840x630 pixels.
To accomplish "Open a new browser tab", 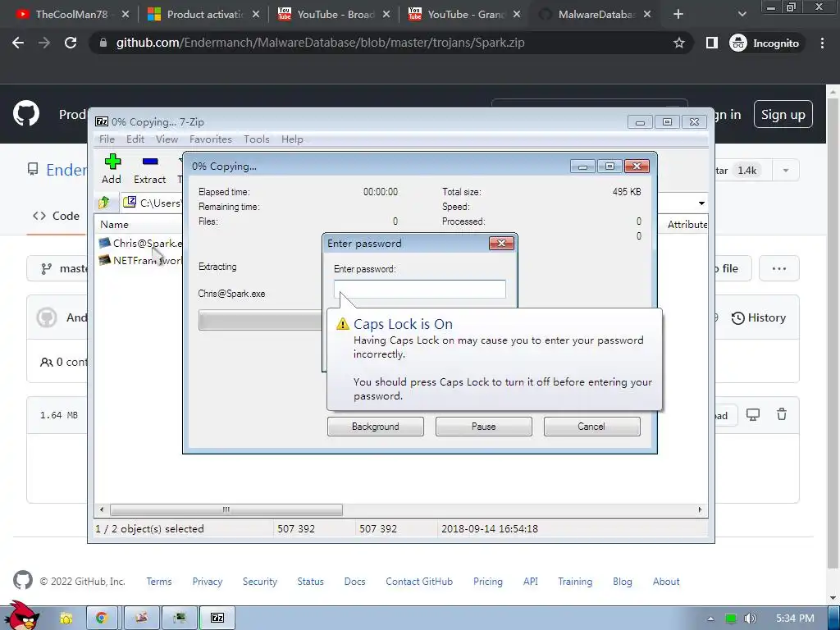I will point(678,15).
